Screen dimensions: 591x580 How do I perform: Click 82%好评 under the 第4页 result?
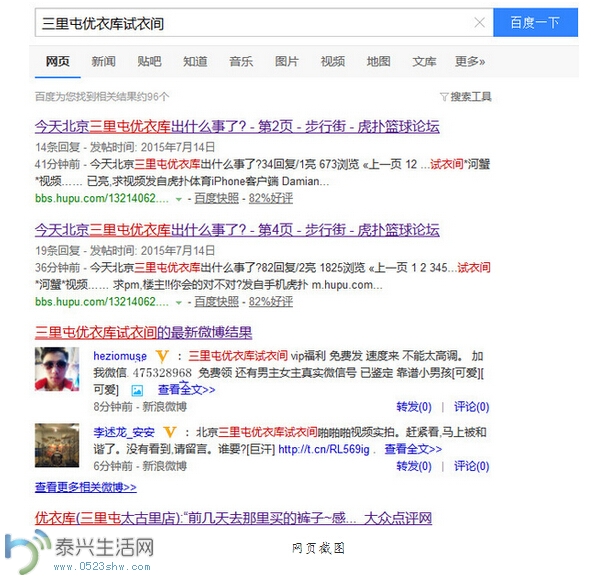(271, 301)
